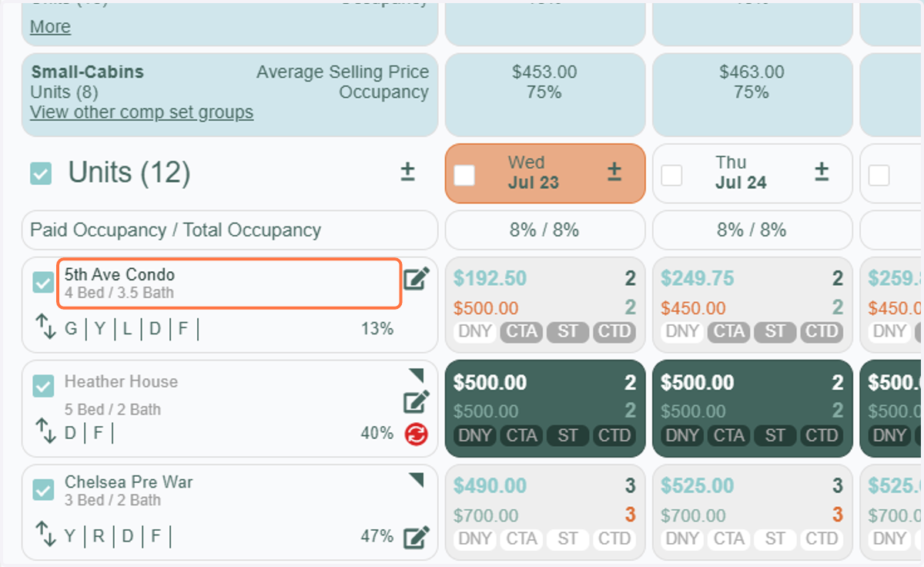
Task: Toggle CTA on Chelsea Pre War Thu Jul 24
Action: 728,538
